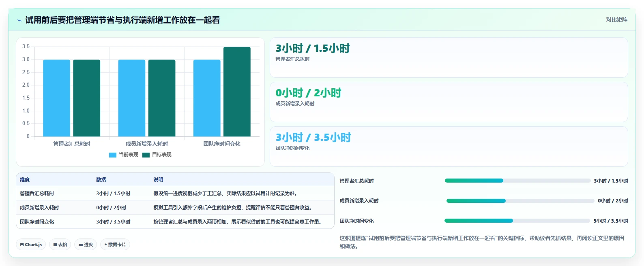Click table cell 管理者汇总耗时
644x266 pixels.
(37, 194)
